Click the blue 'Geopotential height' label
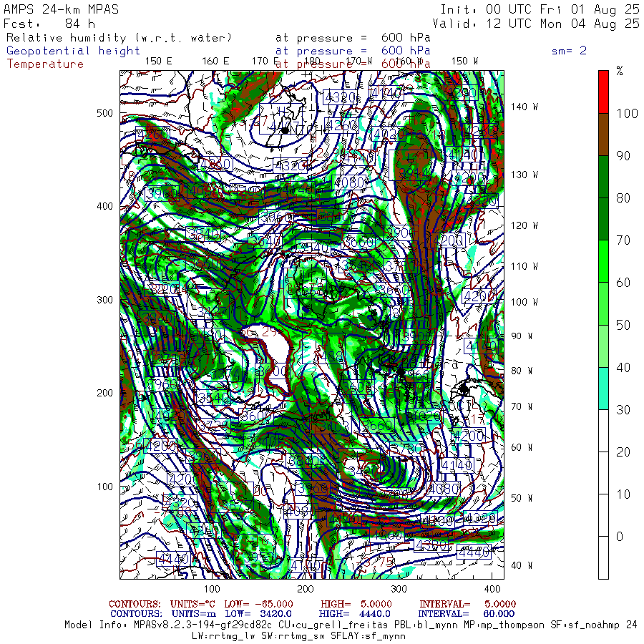644x644 pixels. 73,51
